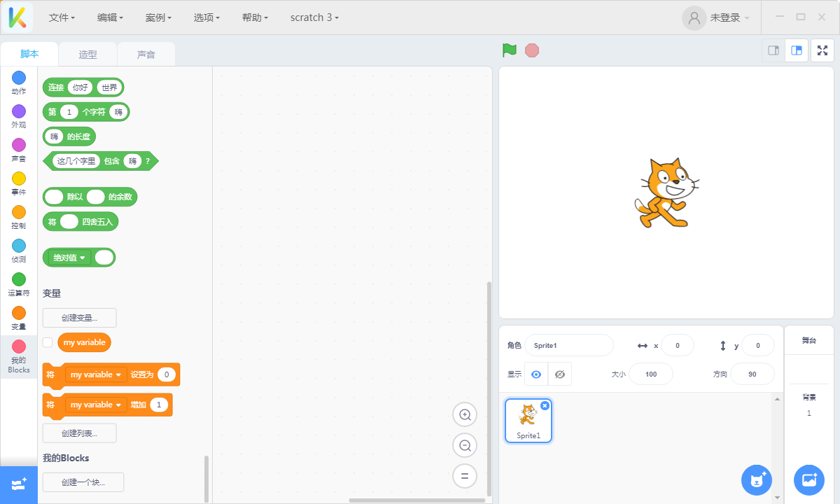Click the 包含 contains block
The width and height of the screenshot is (840, 504).
[101, 161]
